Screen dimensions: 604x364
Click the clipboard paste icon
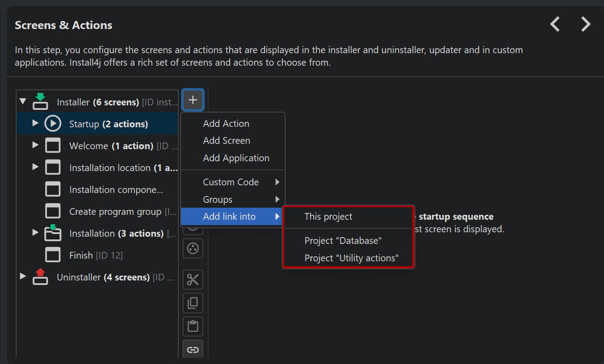(193, 326)
